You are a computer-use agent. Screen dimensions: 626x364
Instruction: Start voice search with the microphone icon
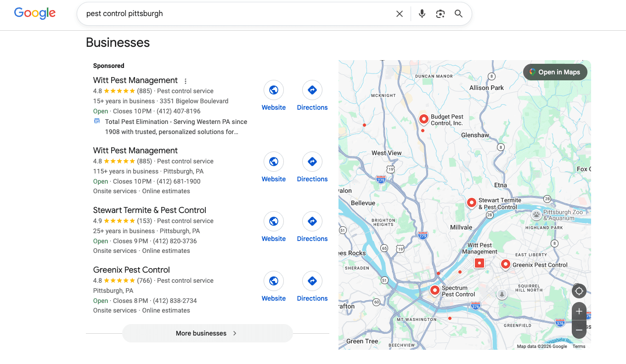point(422,14)
